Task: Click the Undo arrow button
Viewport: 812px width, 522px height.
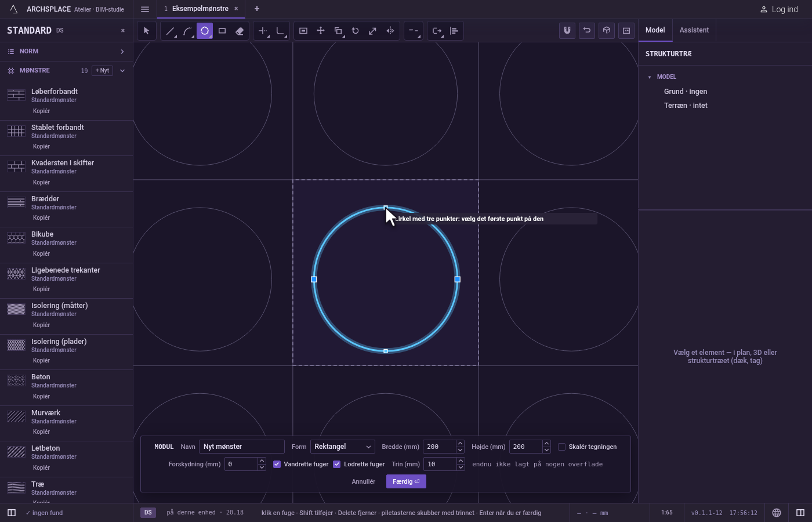Action: pyautogui.click(x=587, y=31)
